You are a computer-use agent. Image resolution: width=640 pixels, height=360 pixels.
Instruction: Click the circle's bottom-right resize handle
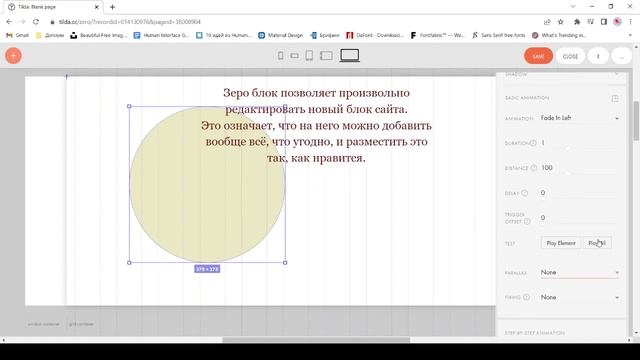[x=285, y=262]
